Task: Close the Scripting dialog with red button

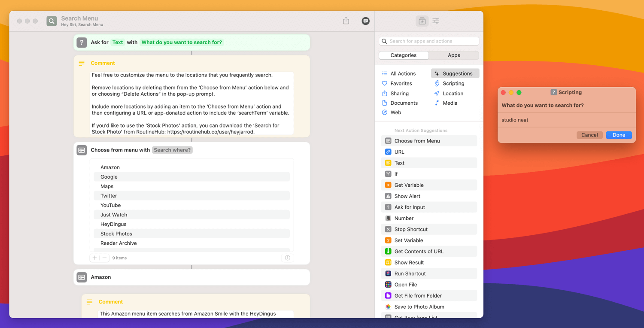Action: pos(503,92)
